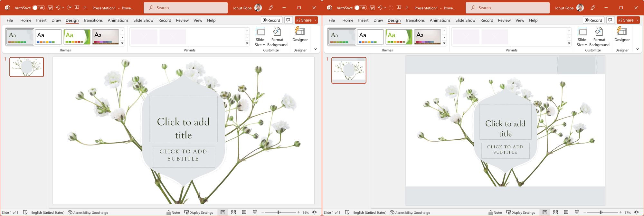Screen dimensions: 644x216
Task: Open Animations tab in right window
Action: [x=440, y=20]
